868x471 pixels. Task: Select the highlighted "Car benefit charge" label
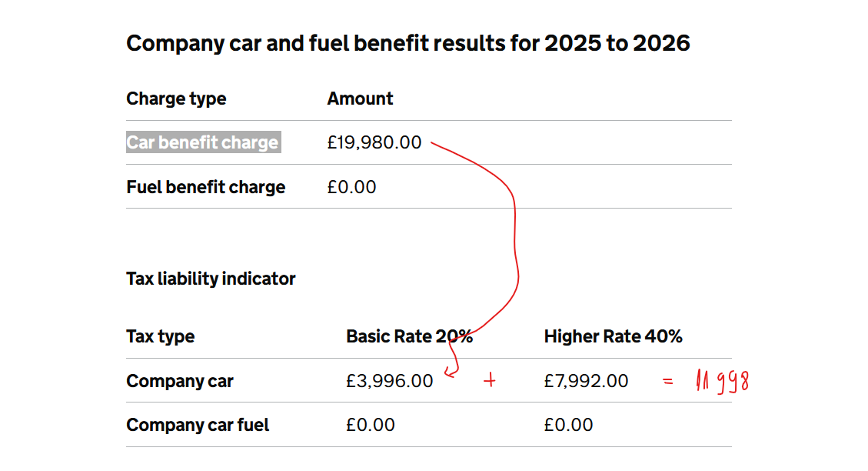[203, 142]
